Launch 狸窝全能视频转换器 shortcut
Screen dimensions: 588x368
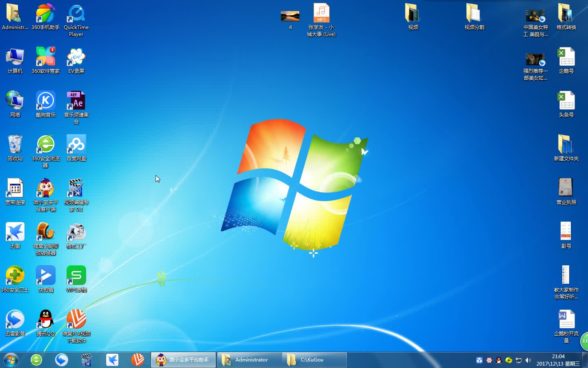coord(45,239)
